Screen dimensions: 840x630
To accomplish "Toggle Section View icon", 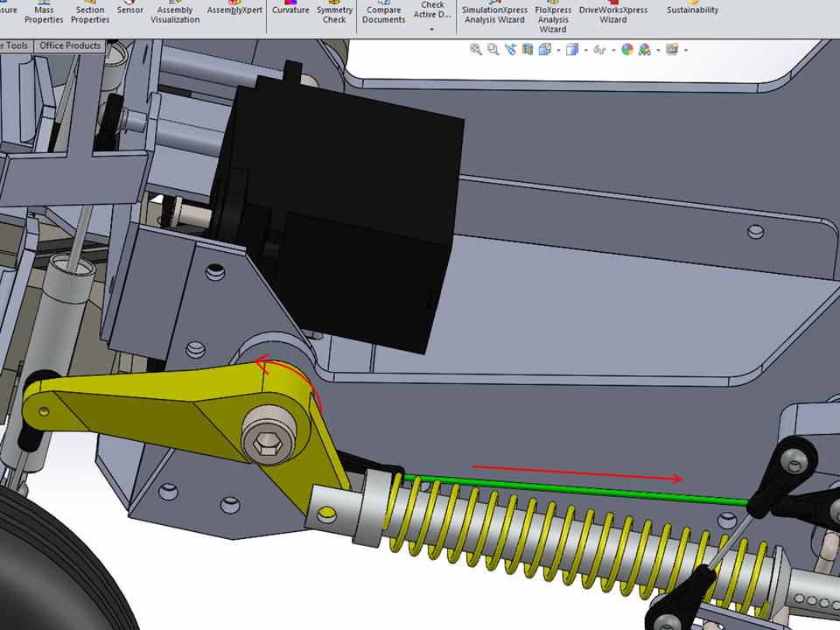I will [x=528, y=50].
